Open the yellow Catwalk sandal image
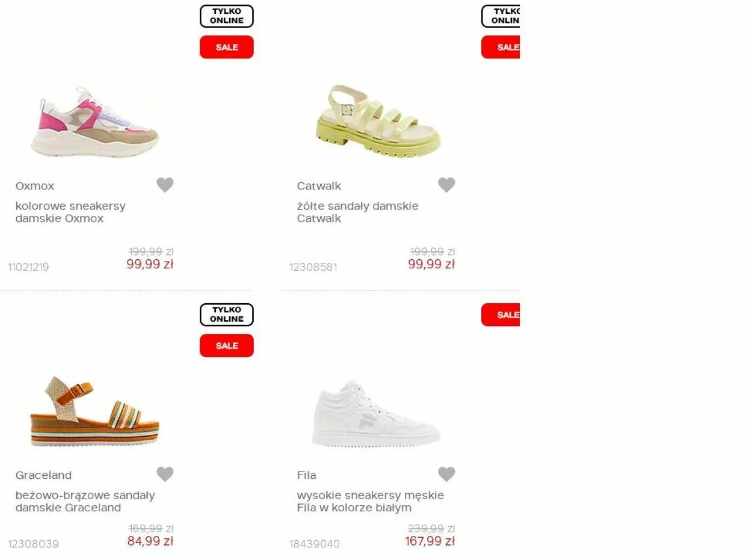The image size is (752, 560). pos(378,120)
